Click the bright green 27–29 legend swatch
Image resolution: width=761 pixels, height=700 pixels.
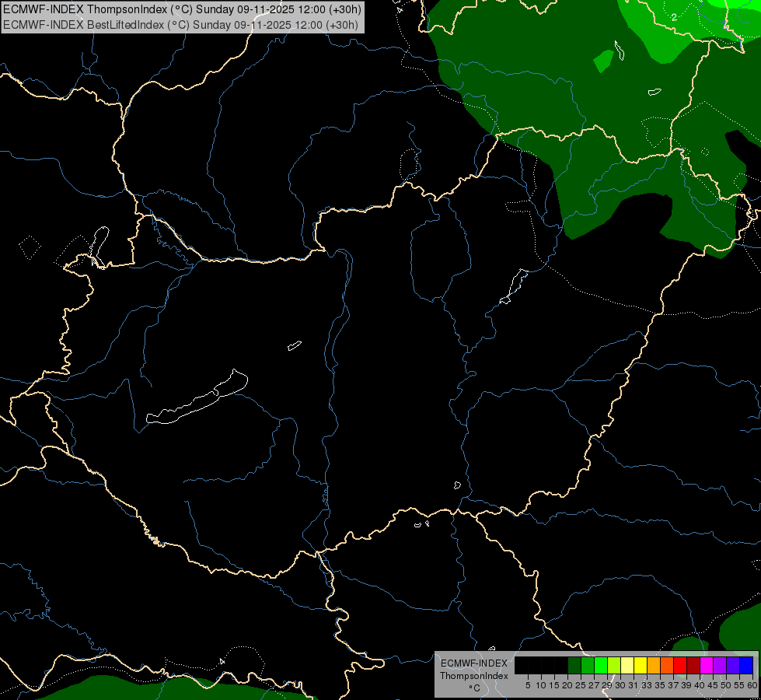601,665
